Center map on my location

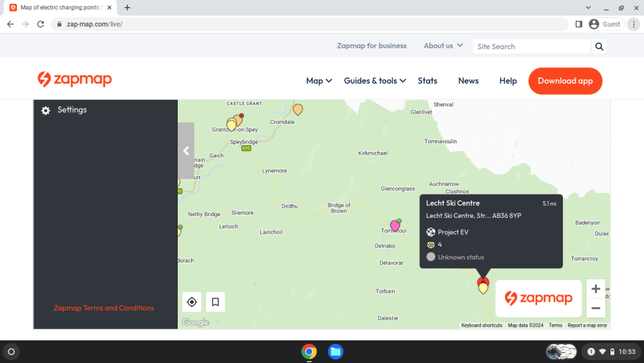tap(192, 302)
